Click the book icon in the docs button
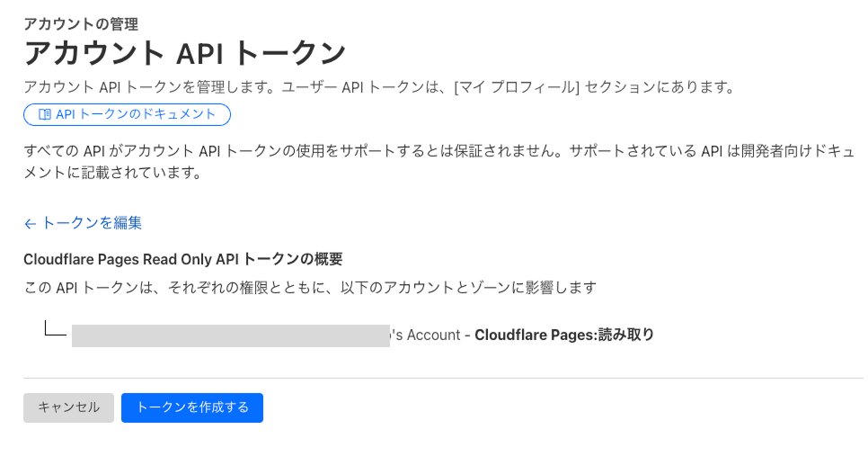 [45, 114]
